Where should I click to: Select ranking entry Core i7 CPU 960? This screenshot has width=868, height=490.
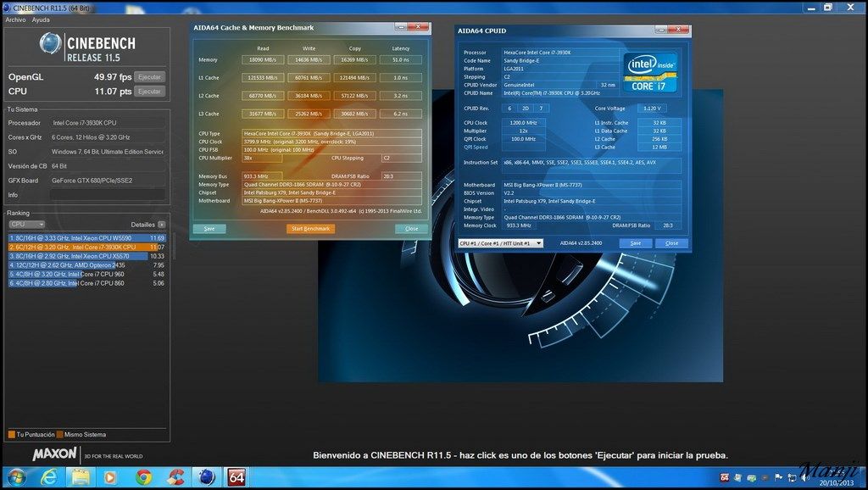87,274
